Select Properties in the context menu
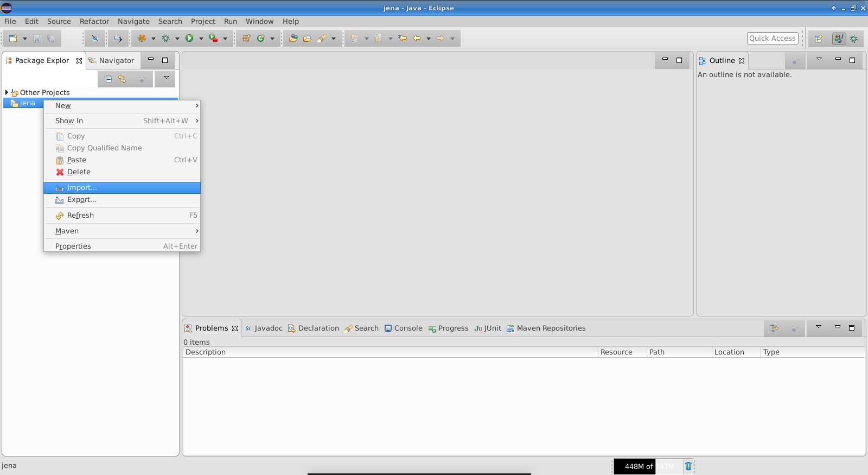The height and width of the screenshot is (475, 868). (x=73, y=246)
